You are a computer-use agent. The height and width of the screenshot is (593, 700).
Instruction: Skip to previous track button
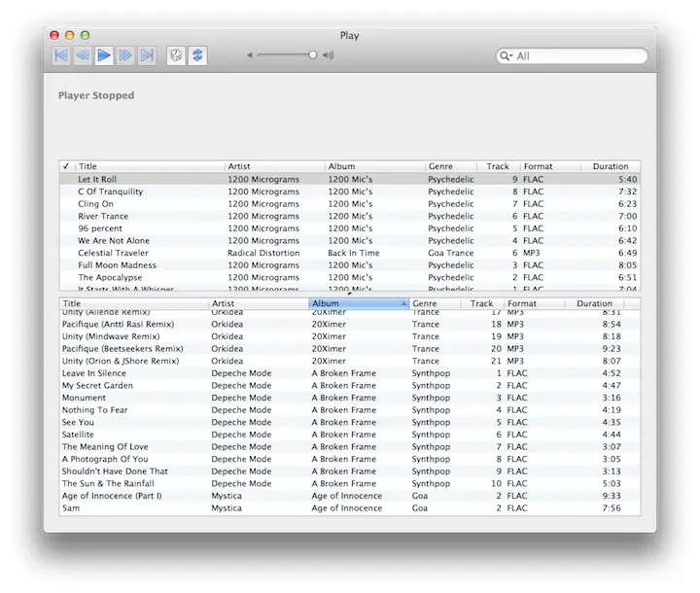click(61, 55)
